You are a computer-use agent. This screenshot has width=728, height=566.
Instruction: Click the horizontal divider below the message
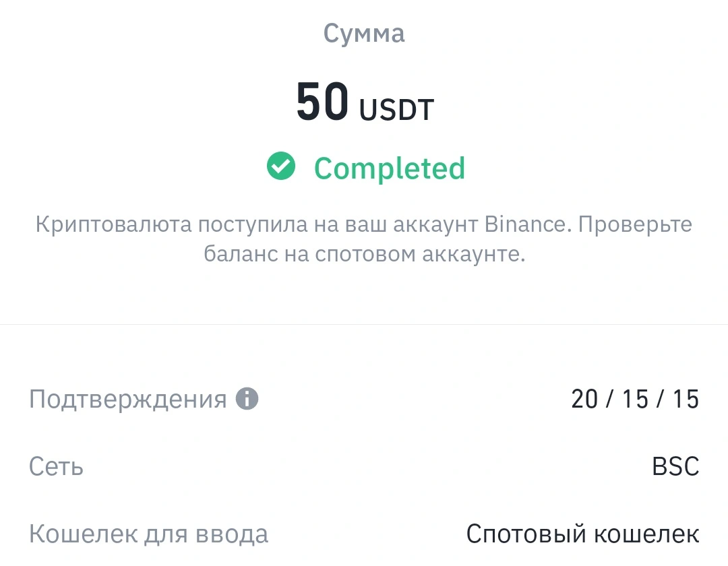coord(364,324)
